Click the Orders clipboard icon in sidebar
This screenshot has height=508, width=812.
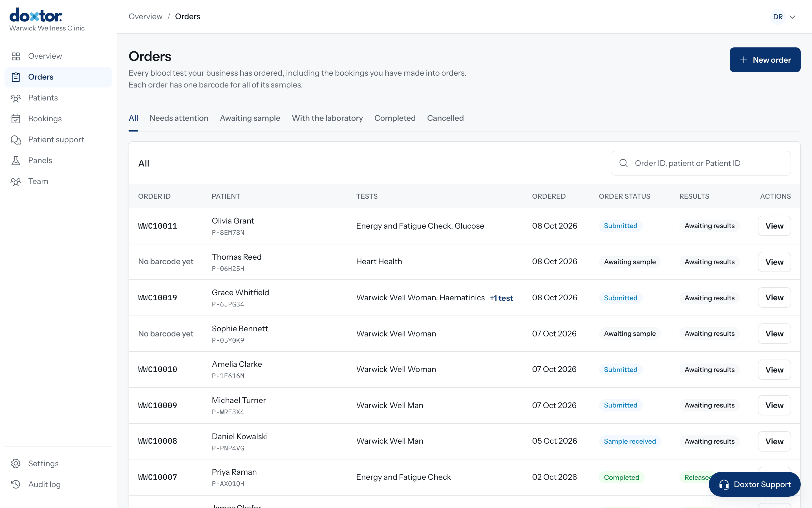[x=16, y=77]
